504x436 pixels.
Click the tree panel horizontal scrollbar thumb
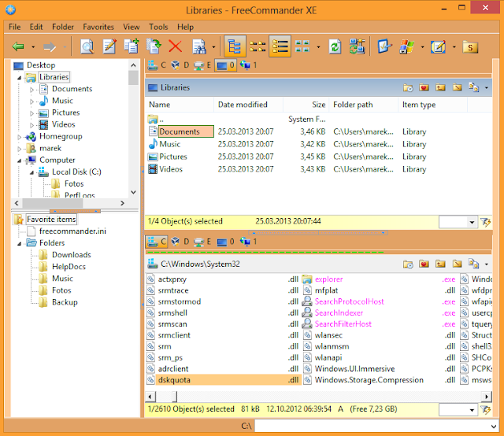click(53, 203)
